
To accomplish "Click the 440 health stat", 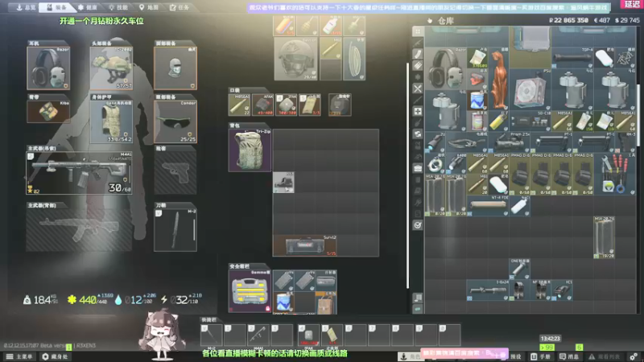I will click(x=90, y=300).
